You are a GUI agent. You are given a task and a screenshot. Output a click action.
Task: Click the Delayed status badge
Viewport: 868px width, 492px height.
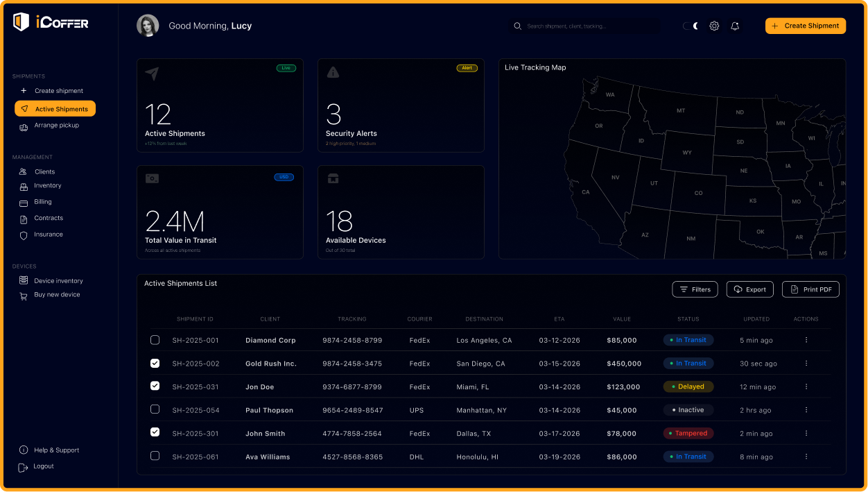click(x=688, y=387)
